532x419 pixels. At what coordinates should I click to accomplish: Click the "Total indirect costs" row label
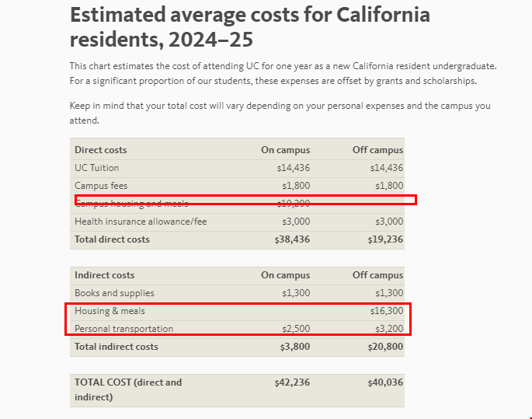point(116,347)
